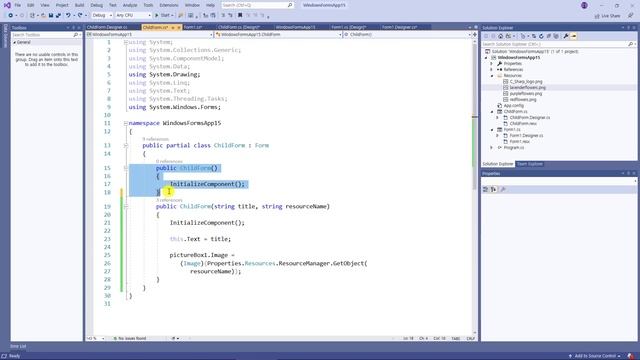Click the Property Pages wrench in Properties panel
Image resolution: width=640 pixels, height=360 pixels.
[503, 189]
